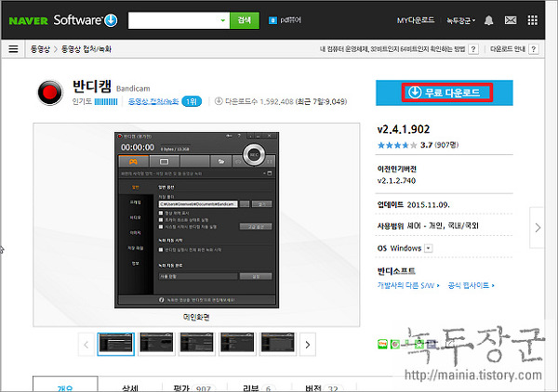Go to 동영상 breadcrumb category
Image resolution: width=558 pixels, height=392 pixels.
tap(40, 49)
